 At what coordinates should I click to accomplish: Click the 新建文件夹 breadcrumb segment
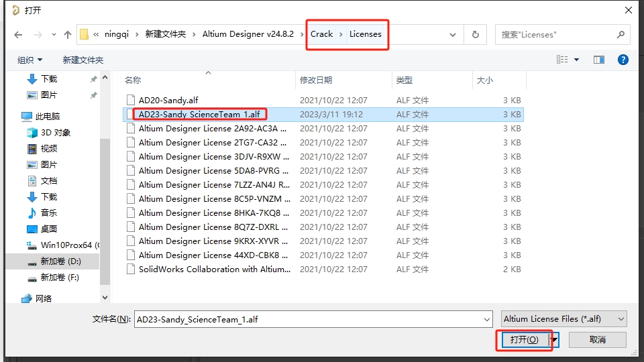click(x=166, y=34)
